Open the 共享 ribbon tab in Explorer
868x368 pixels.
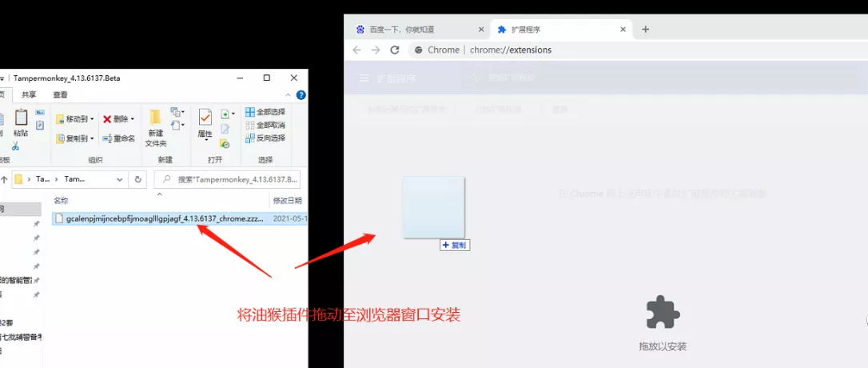point(29,94)
